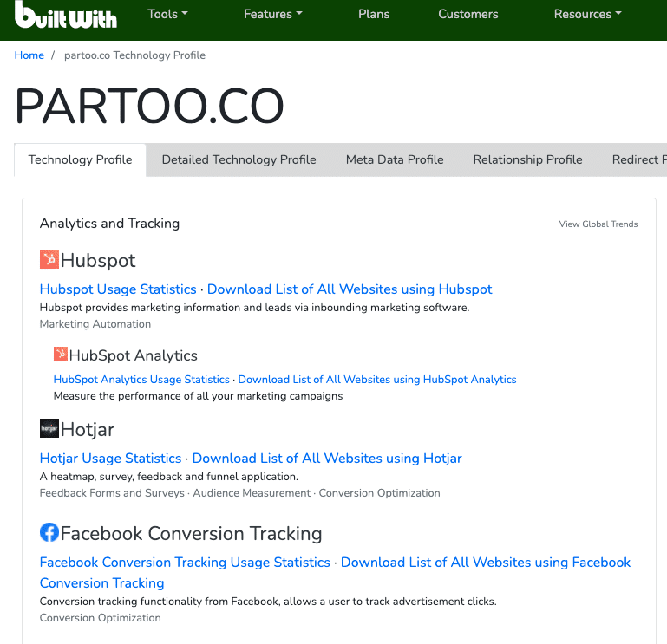Select the Technology Profile tab
This screenshot has height=644, width=667.
pos(80,159)
